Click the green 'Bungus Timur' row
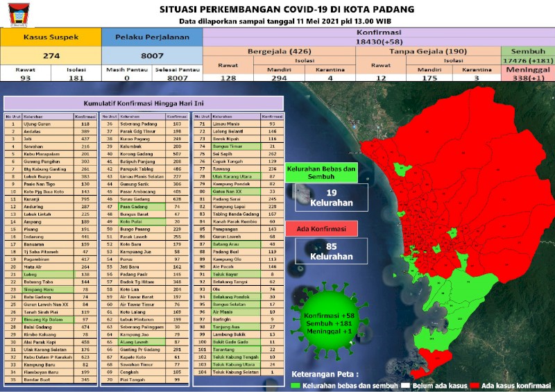The image size is (555, 392). [239, 146]
